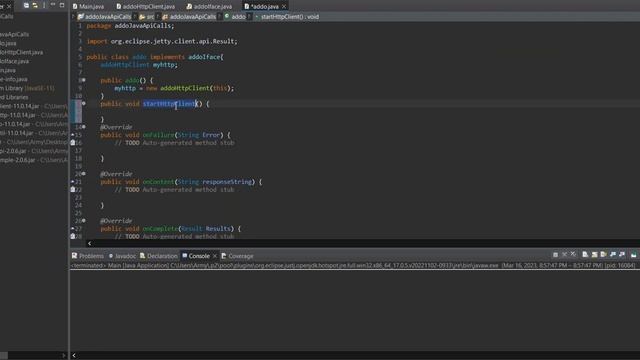640x360 pixels.
Task: Open the Coverage view tab
Action: tap(238, 256)
